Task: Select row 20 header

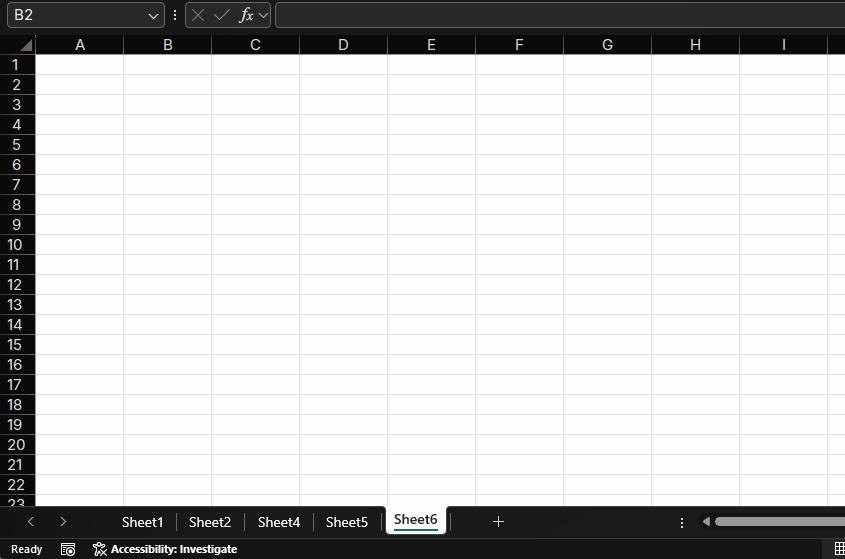Action: pyautogui.click(x=17, y=445)
